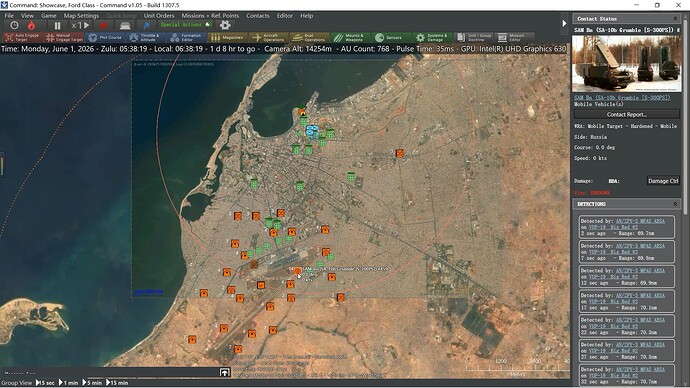This screenshot has width=690, height=388.
Task: Collapse the right sidebar arrow
Action: pyautogui.click(x=564, y=23)
